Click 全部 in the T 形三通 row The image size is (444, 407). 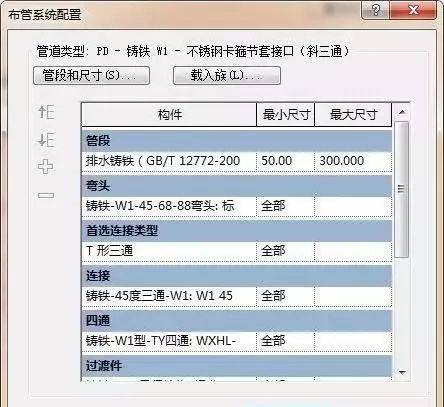coord(285,251)
